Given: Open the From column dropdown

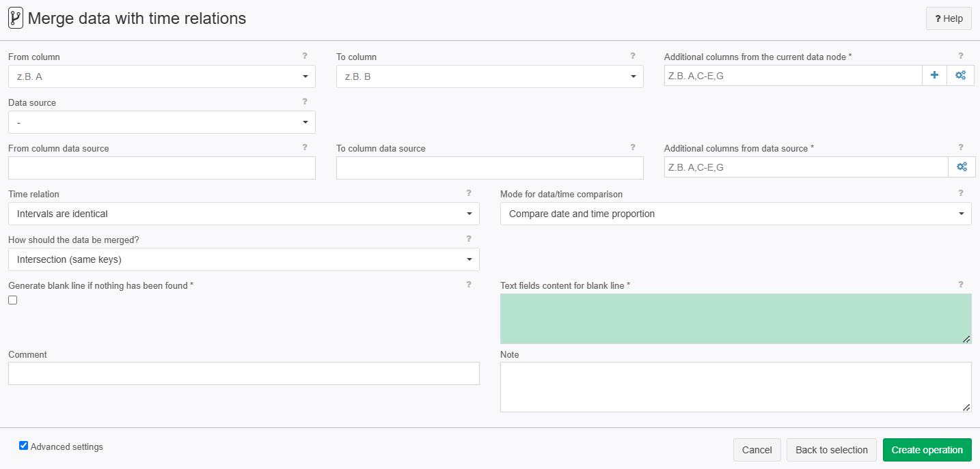Looking at the screenshot, I should tap(162, 76).
